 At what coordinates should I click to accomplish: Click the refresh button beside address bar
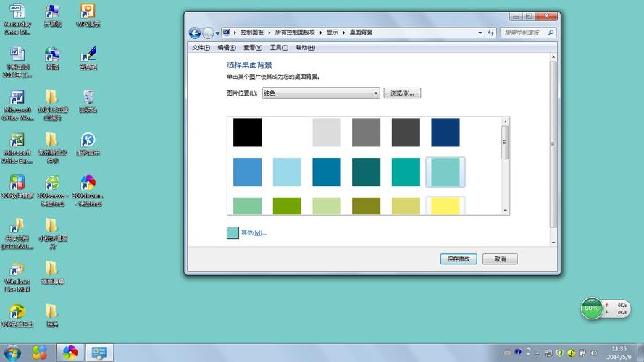491,33
